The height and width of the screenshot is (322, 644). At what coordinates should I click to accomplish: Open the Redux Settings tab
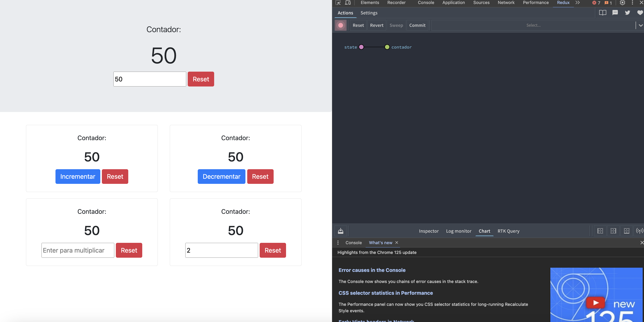coord(369,13)
